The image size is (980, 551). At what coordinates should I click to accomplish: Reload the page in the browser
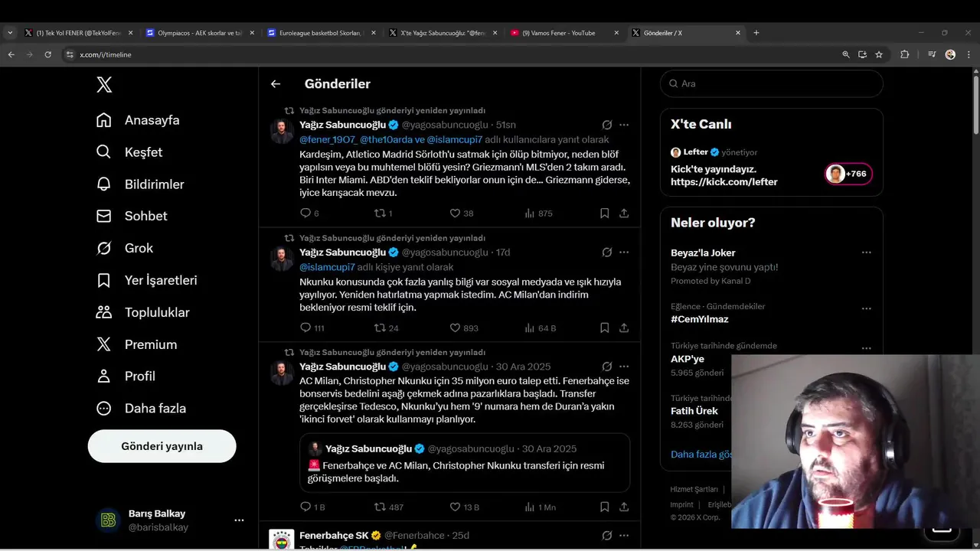pos(47,54)
